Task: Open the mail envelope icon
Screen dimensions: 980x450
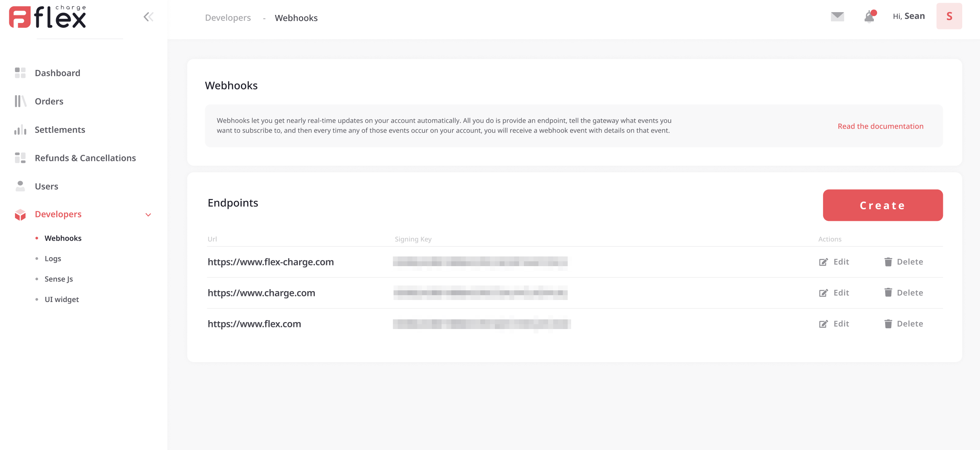Action: [x=838, y=16]
